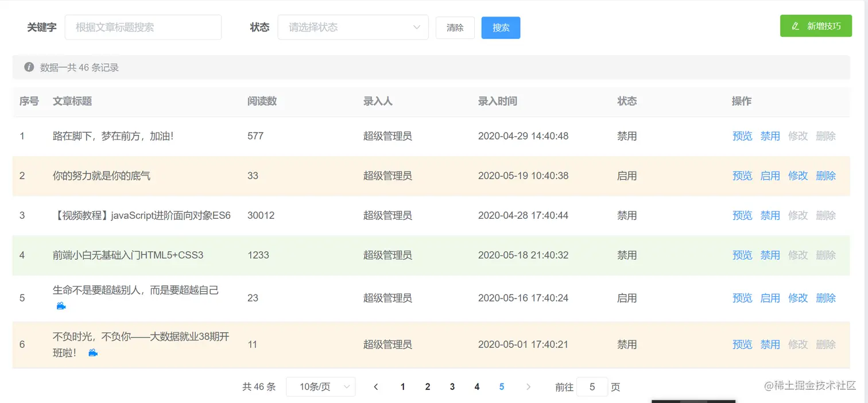Select the active page 5 in pagination
Viewport: 868px width, 403px height.
point(502,387)
